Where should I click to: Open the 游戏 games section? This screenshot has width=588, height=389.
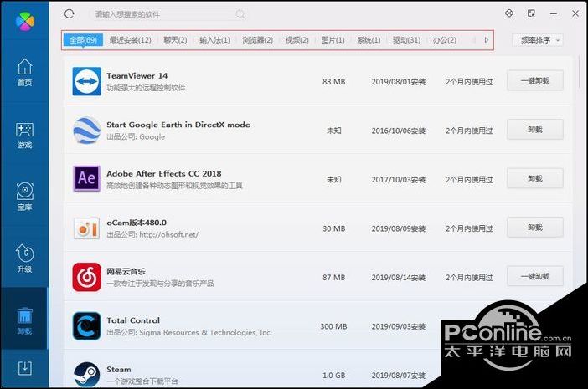25,136
